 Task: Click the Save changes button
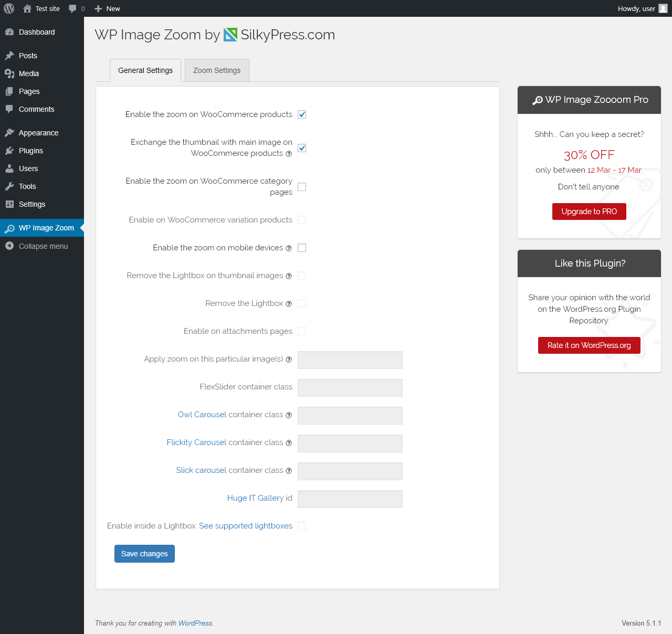point(144,554)
